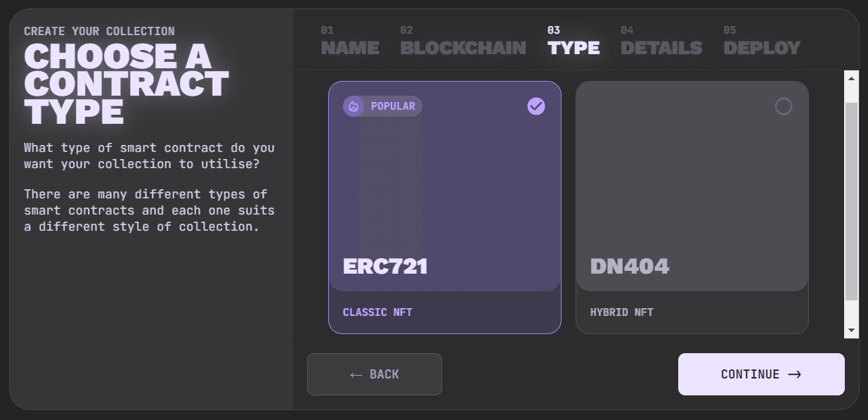Open the DEPLOY step
The height and width of the screenshot is (420, 868).
click(x=762, y=48)
